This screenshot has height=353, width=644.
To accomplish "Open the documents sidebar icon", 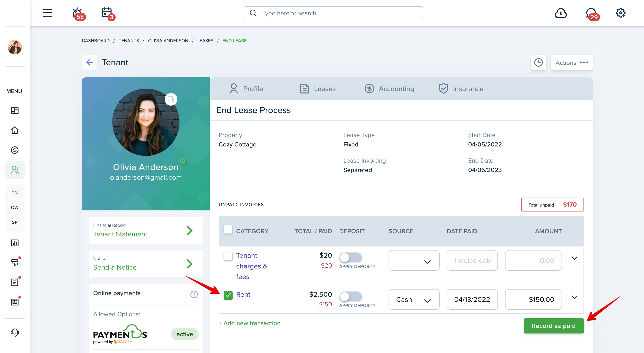I will 15,282.
